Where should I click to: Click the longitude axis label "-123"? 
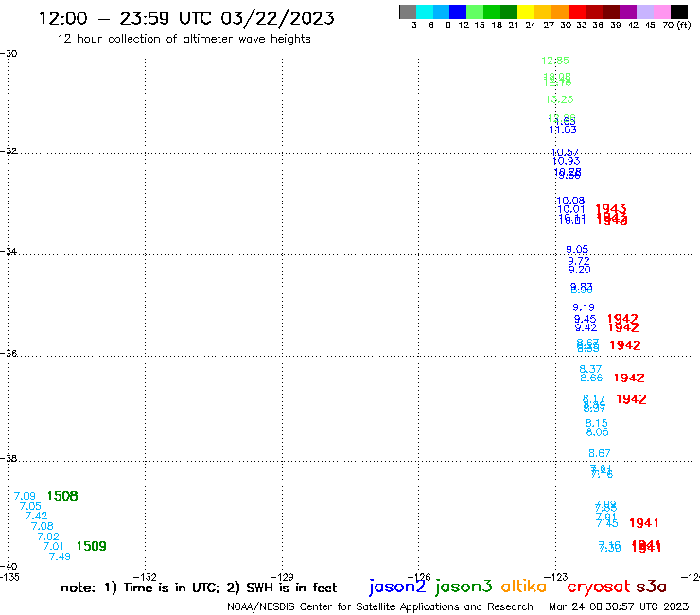click(556, 577)
